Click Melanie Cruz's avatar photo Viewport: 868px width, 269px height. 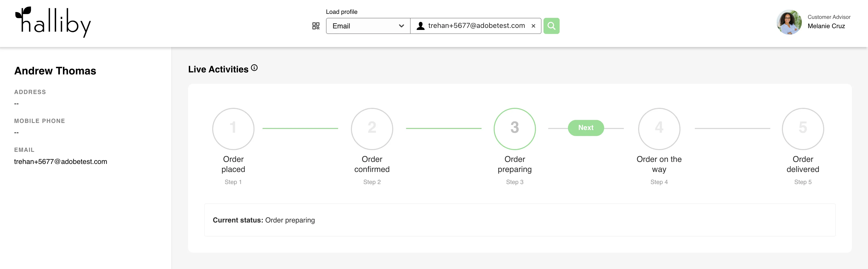tap(789, 22)
